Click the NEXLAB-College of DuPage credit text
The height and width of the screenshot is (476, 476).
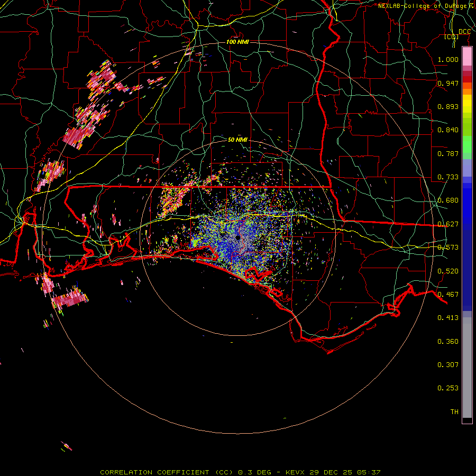tap(426, 6)
